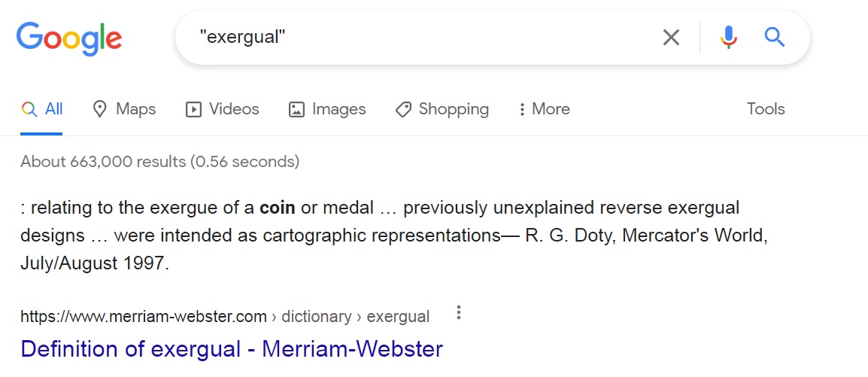
Task: Click the Maps pin icon
Action: click(100, 109)
